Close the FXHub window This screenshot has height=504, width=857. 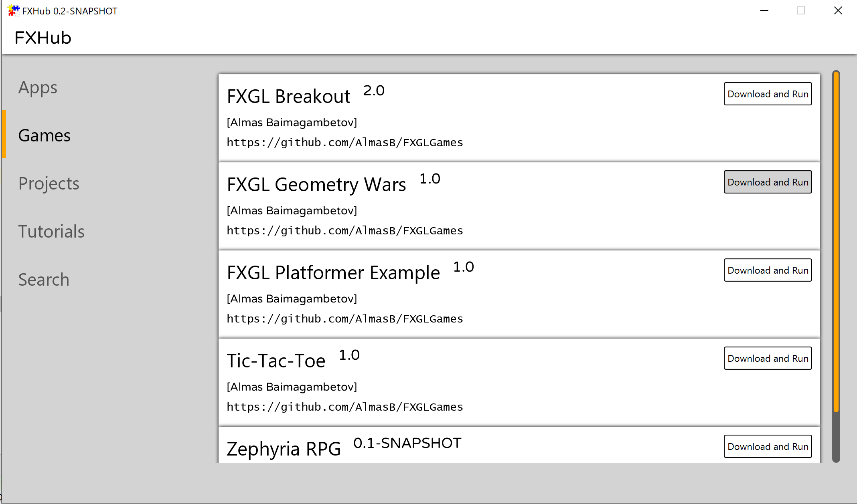(x=838, y=11)
